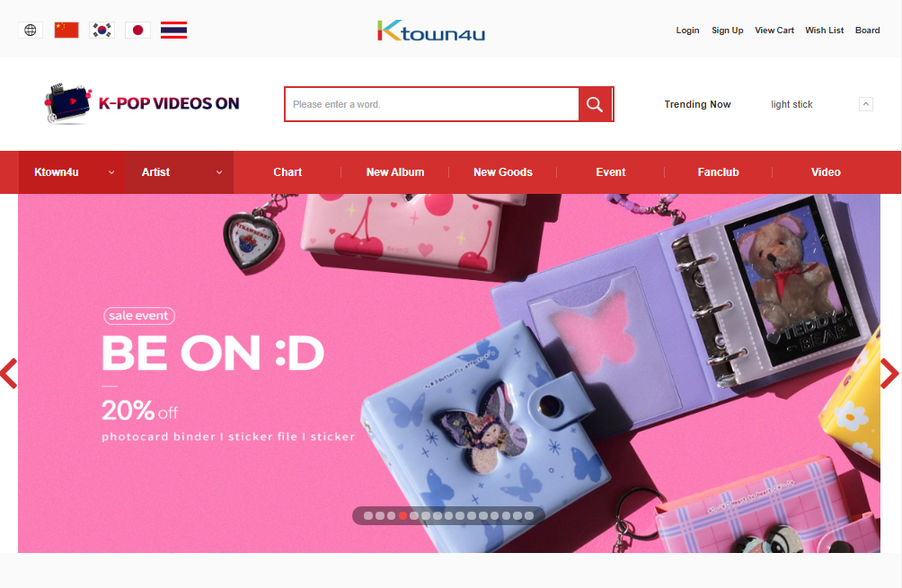
Task: Open the K-POP VIDEOS ON banner
Action: (x=142, y=103)
